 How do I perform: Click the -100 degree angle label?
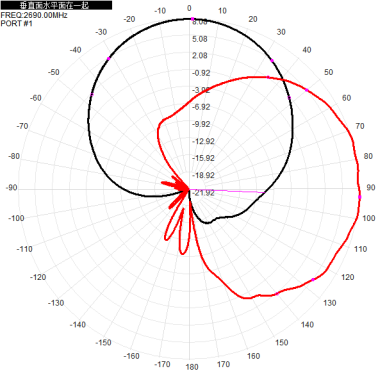point(16,218)
